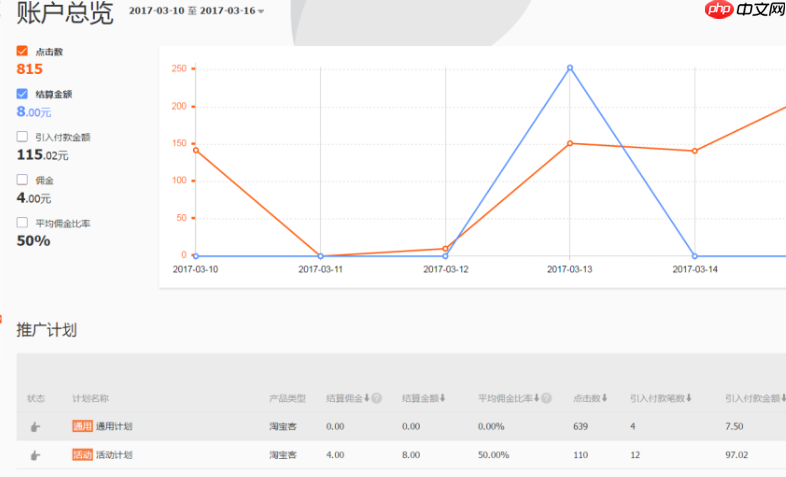This screenshot has width=786, height=477.
Task: Click the 2017-03-11 axis label
Action: click(320, 270)
